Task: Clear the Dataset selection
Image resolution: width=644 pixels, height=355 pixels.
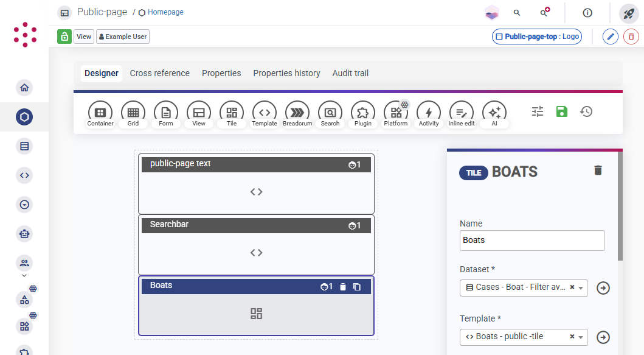Action: [572, 287]
